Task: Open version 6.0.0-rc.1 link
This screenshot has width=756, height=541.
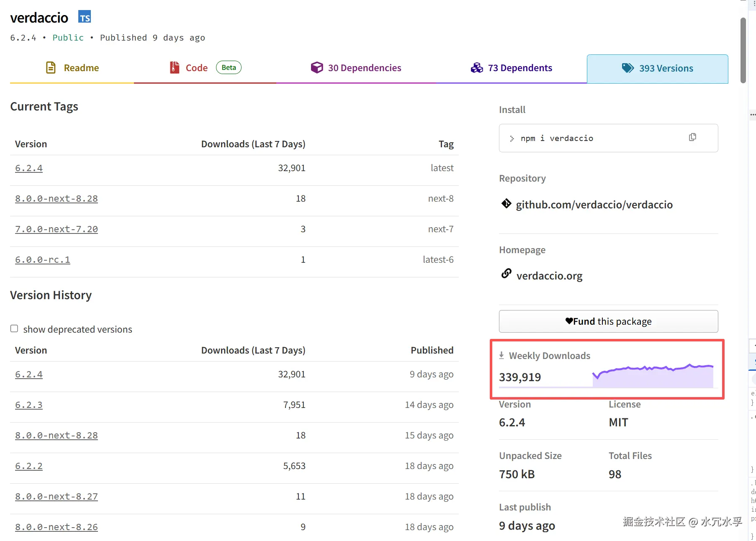Action: (43, 260)
